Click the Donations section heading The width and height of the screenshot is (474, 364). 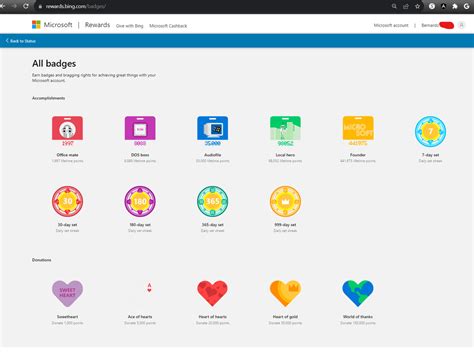(x=42, y=260)
